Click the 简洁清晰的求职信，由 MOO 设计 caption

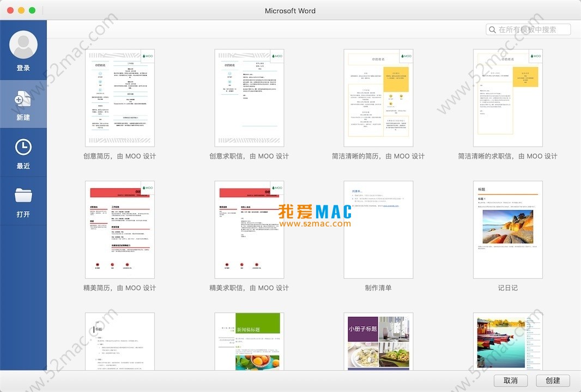(x=507, y=156)
